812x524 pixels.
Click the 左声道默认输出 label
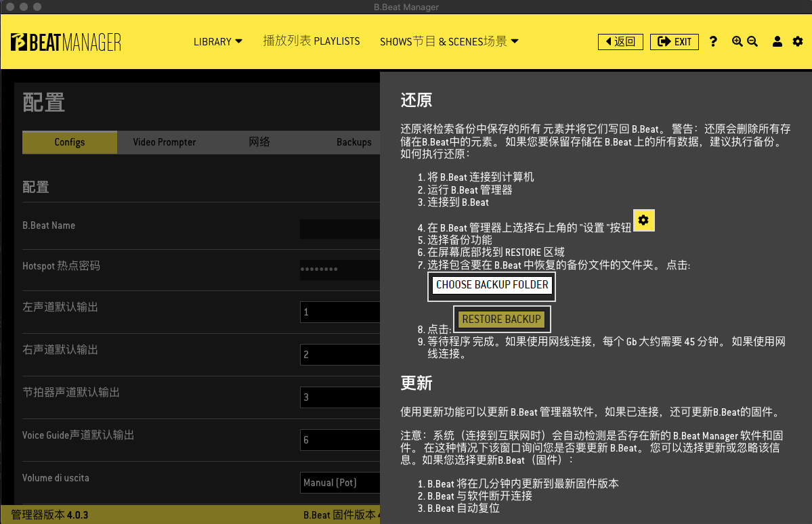tap(60, 307)
